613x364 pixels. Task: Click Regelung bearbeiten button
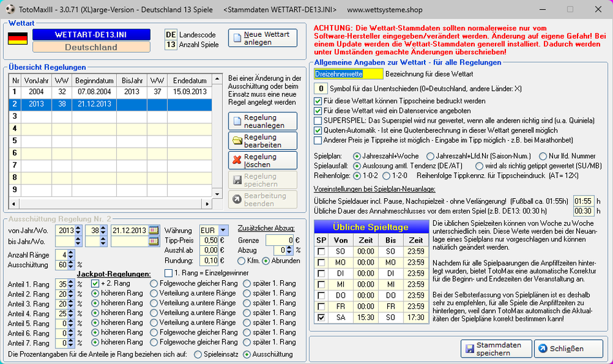[x=263, y=141]
